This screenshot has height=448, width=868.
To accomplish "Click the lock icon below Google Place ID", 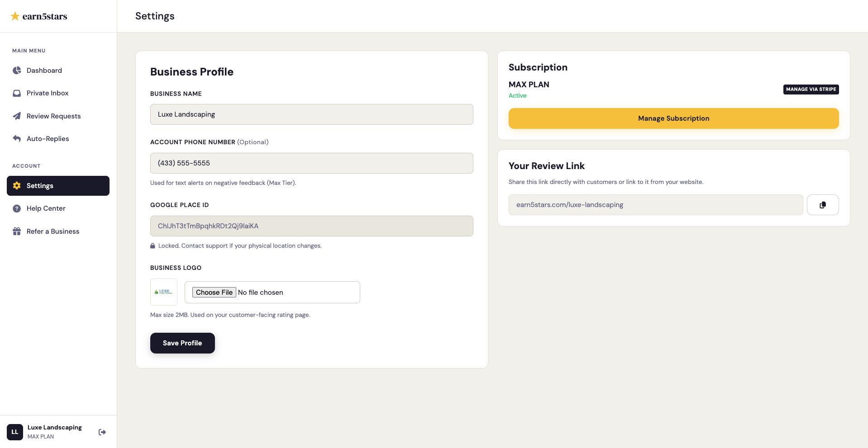I will click(153, 245).
